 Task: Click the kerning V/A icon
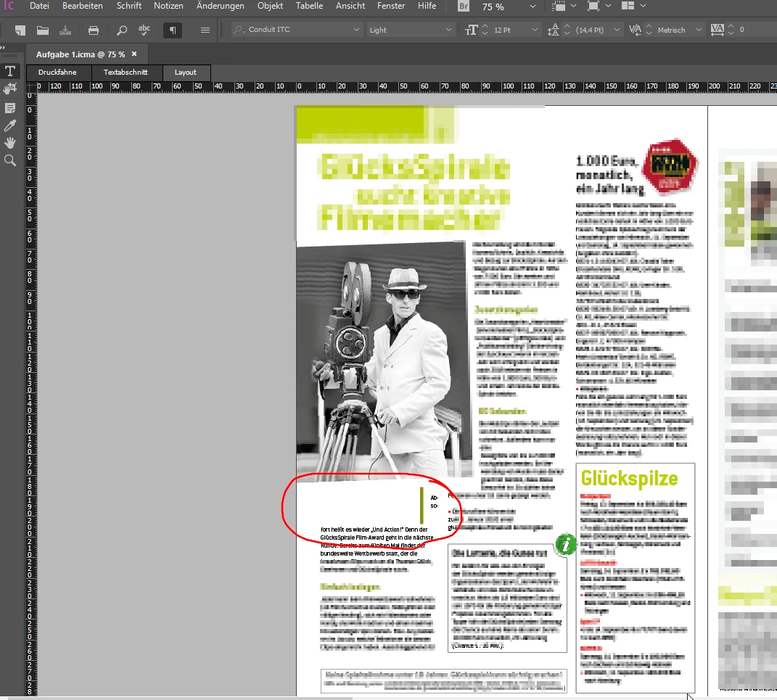click(x=635, y=30)
